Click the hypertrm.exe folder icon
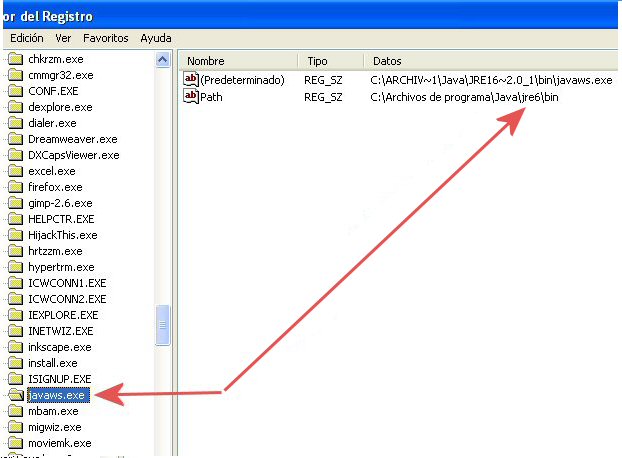The width and height of the screenshot is (622, 458). (15, 267)
